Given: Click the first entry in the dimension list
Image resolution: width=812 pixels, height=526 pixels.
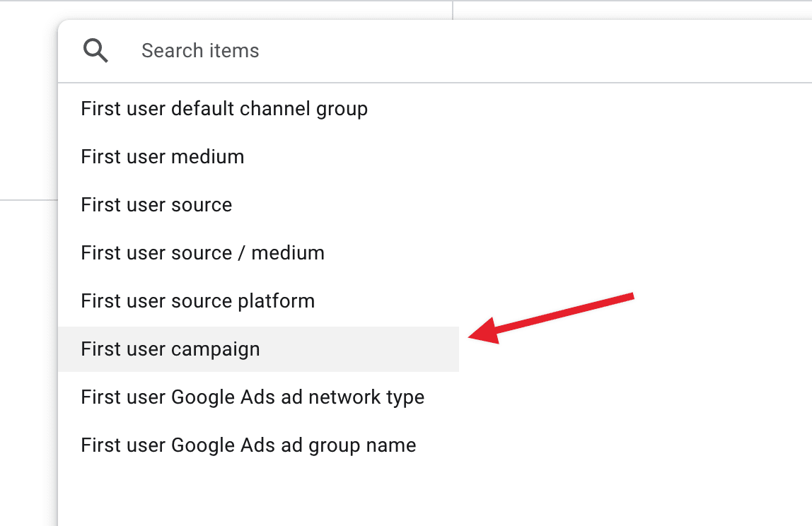Looking at the screenshot, I should pyautogui.click(x=224, y=109).
